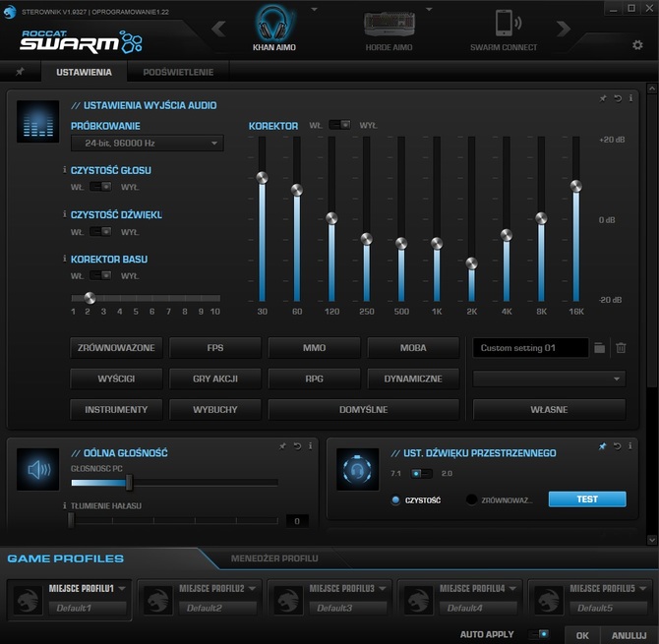Viewport: 659px width, 644px height.
Task: Select the Khan AIMO headset device icon
Action: tap(274, 23)
